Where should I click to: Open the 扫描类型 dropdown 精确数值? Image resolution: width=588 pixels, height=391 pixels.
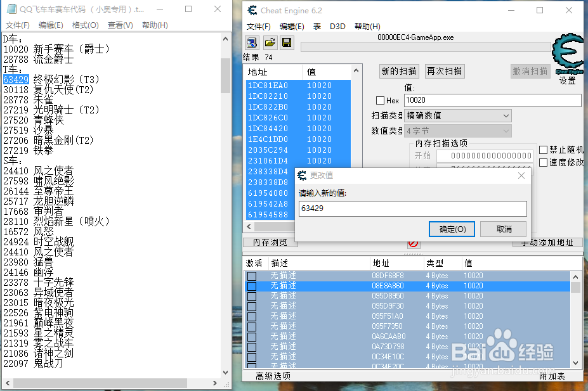click(x=458, y=116)
